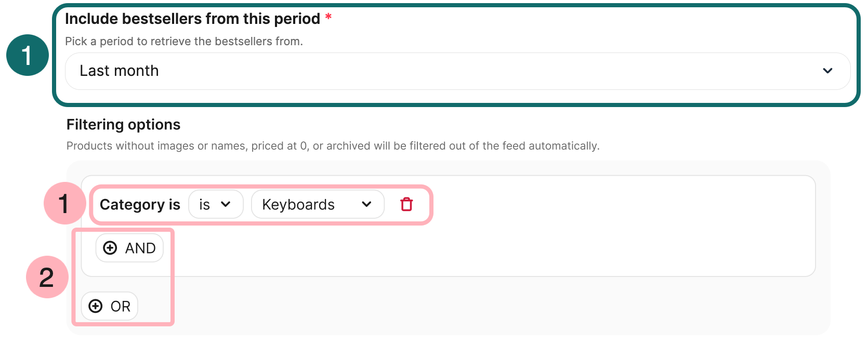Click the pink badge 1 beside filter row
Viewport: 868px width, 343px height.
point(64,204)
